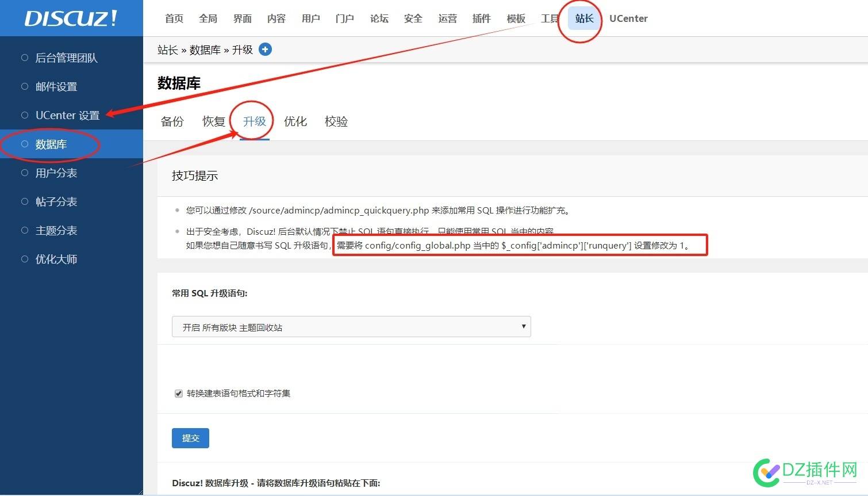Open the 用户 top menu
This screenshot has height=496, width=868.
311,18
